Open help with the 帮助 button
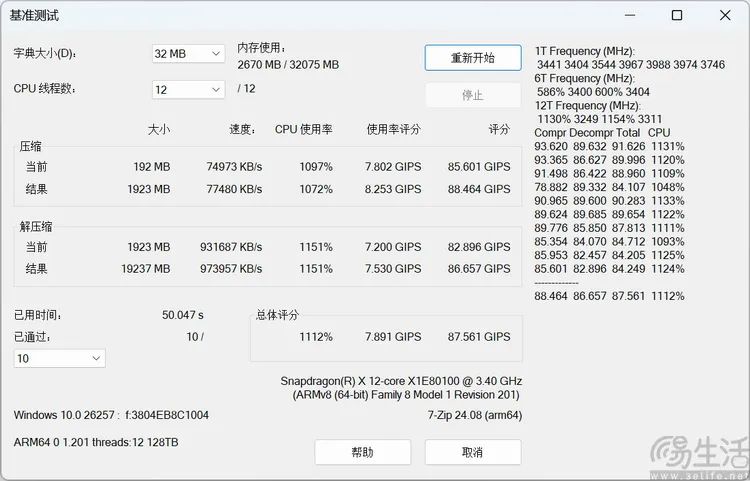This screenshot has width=750, height=481. 362,452
